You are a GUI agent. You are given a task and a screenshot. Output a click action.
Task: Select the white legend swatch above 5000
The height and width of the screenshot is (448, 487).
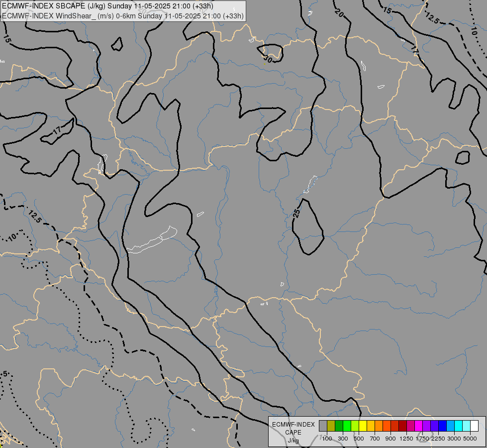coord(474,426)
